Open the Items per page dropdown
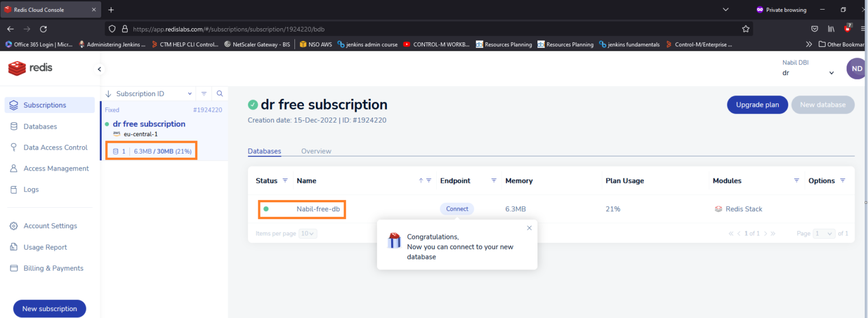This screenshot has height=318, width=868. (x=309, y=233)
